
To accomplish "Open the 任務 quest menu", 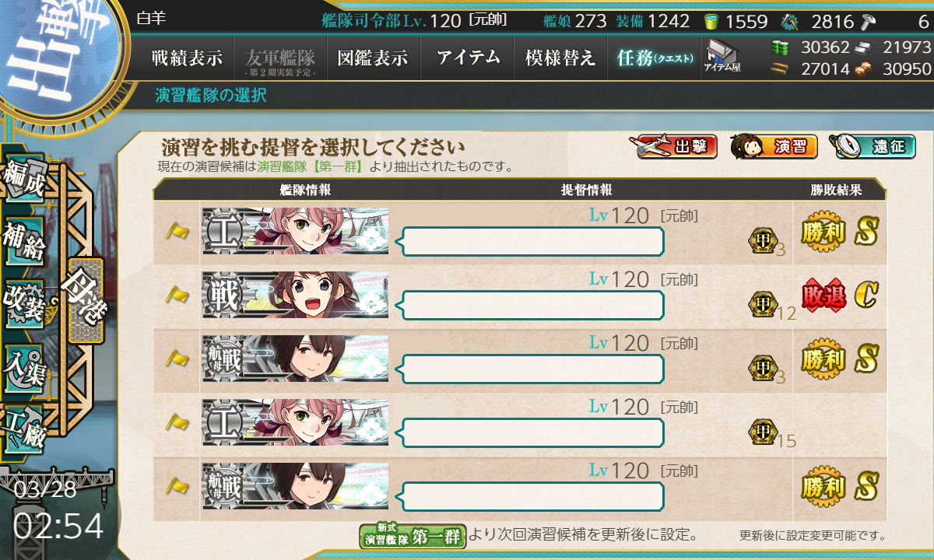I will click(655, 58).
